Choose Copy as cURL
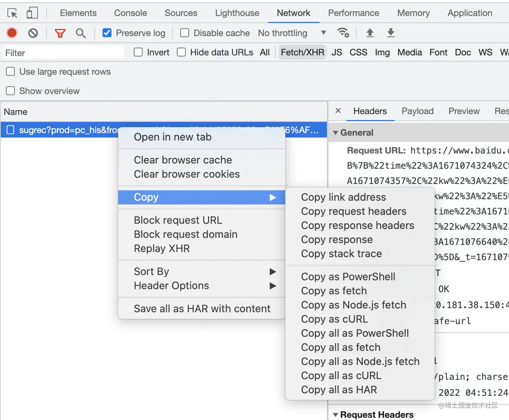Image resolution: width=509 pixels, height=420 pixels. [x=360, y=319]
